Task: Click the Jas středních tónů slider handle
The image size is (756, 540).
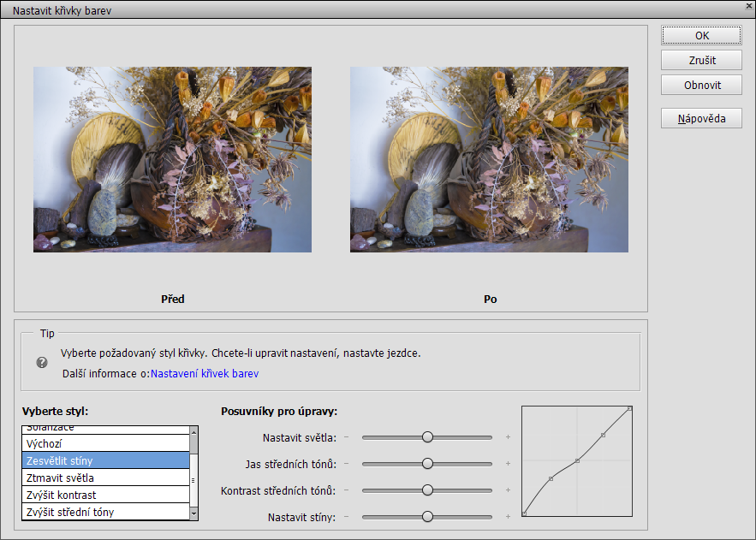Action: tap(427, 464)
